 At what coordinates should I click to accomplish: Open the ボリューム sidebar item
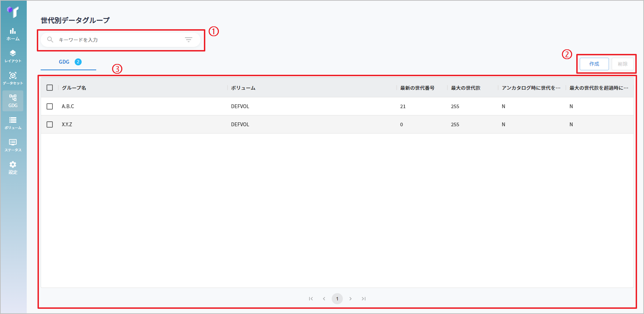click(x=13, y=123)
